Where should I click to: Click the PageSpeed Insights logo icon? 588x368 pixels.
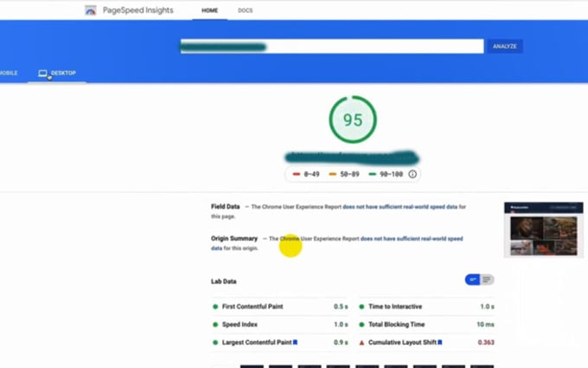pos(91,10)
